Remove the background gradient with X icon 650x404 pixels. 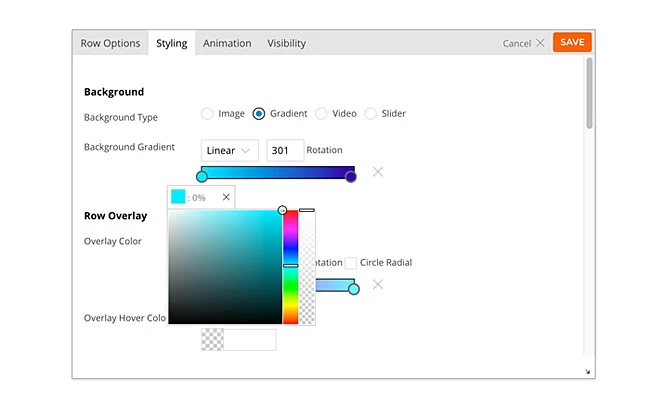(378, 172)
